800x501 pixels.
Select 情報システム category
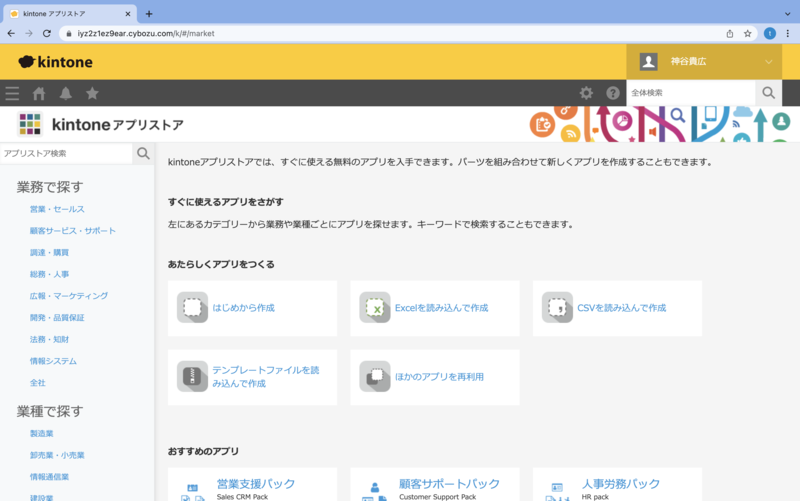[53, 361]
